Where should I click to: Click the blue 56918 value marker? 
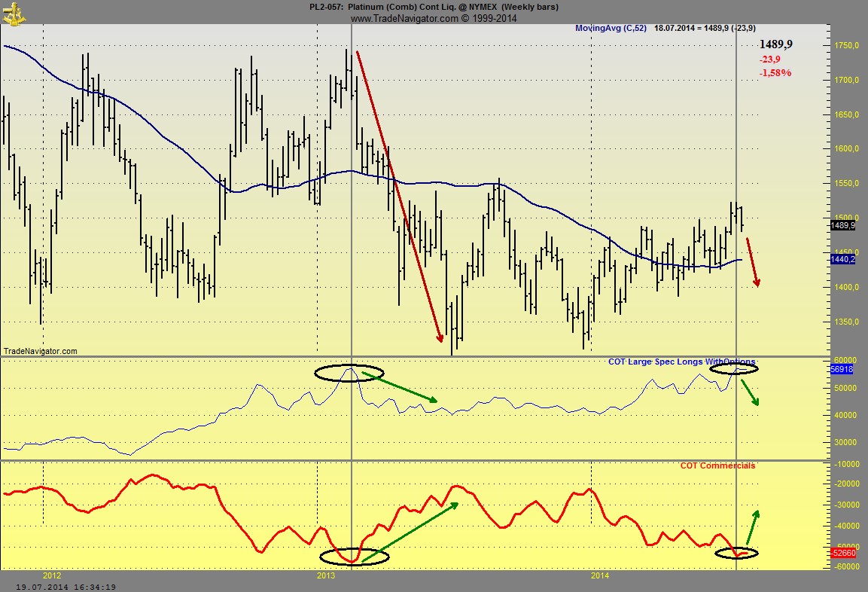842,369
